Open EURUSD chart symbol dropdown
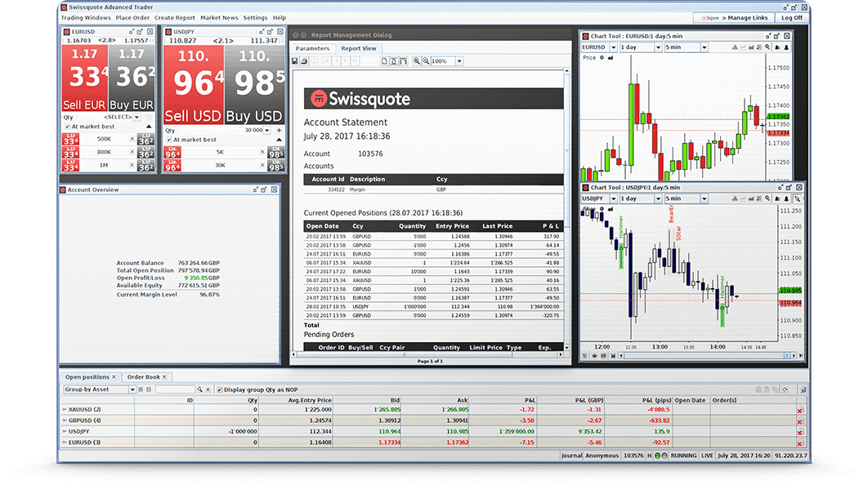Screen dimensions: 868x485 [613, 47]
